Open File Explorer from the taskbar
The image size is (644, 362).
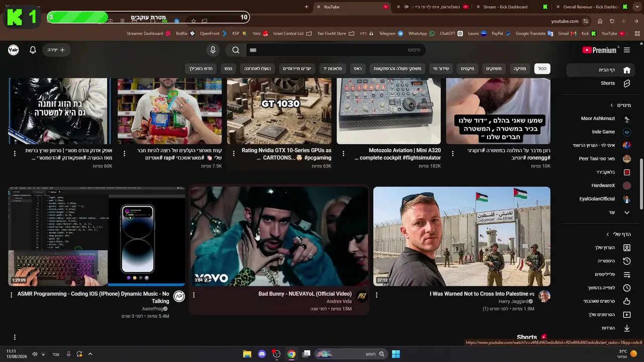(x=247, y=354)
